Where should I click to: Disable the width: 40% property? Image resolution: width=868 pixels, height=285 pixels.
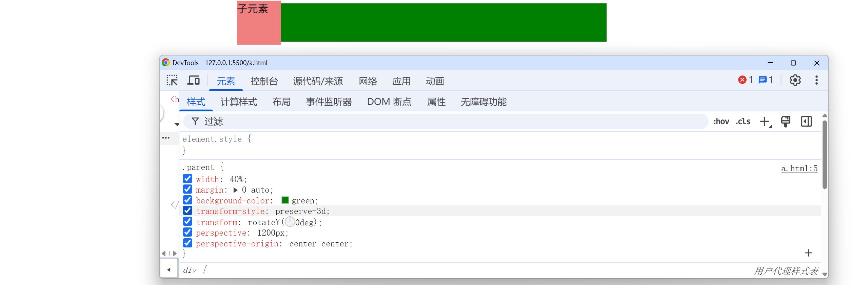(188, 179)
